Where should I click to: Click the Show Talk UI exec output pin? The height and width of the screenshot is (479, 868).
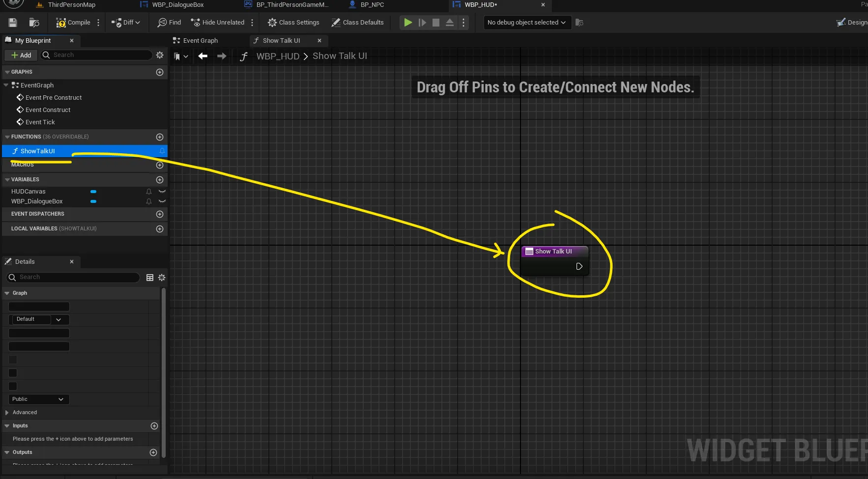[x=579, y=266]
